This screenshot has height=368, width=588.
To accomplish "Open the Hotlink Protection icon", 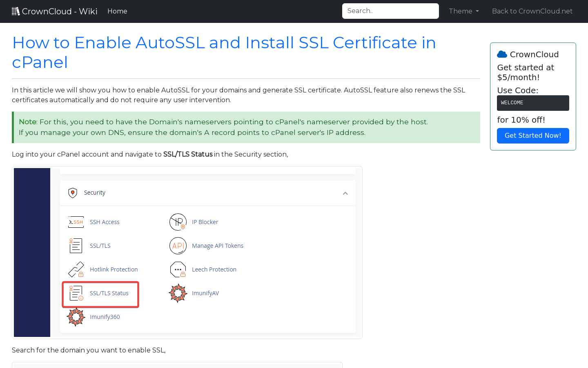I will [x=76, y=269].
